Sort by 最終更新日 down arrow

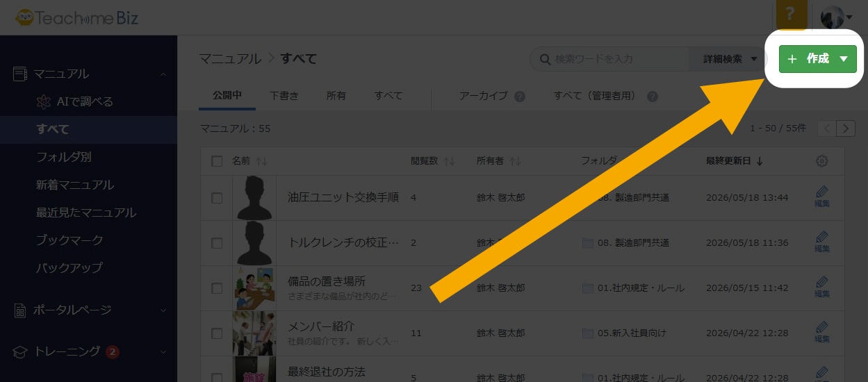pos(760,161)
